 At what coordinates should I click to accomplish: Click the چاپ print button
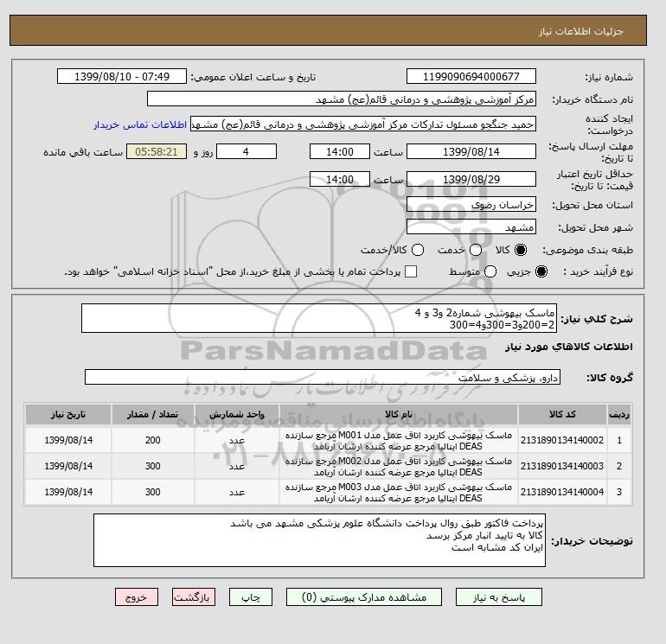[251, 597]
